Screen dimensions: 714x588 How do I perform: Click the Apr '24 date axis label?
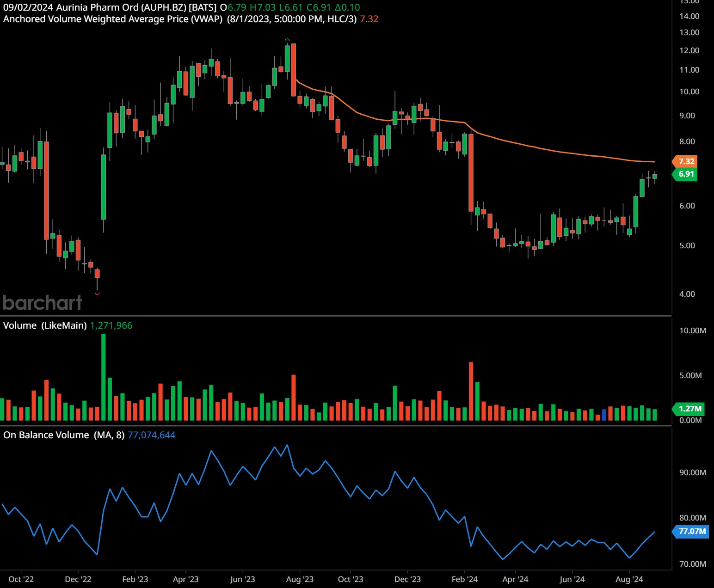click(x=515, y=579)
